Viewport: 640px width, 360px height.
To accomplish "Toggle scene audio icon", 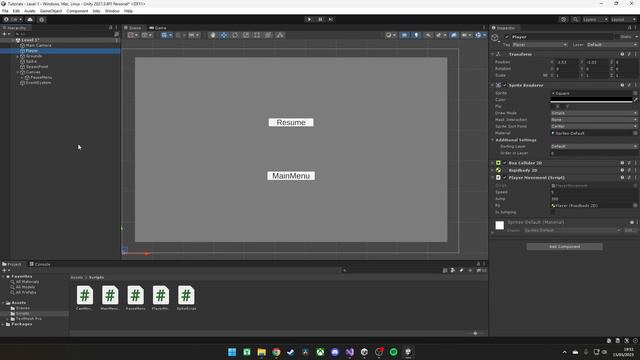I will coord(428,35).
